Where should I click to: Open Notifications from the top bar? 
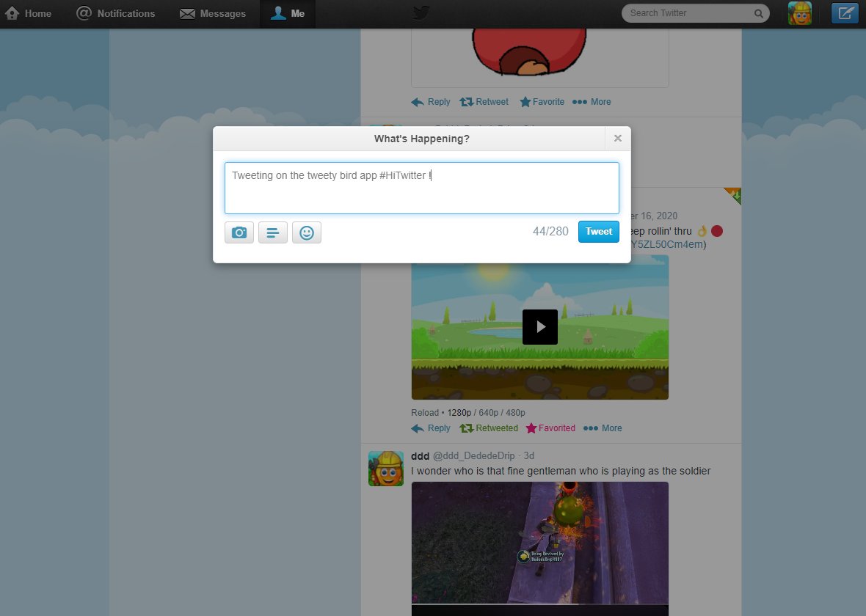(115, 13)
